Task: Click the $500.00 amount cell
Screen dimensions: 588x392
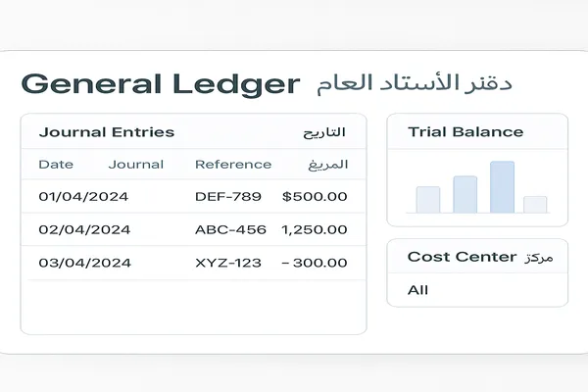Action: pyautogui.click(x=314, y=197)
